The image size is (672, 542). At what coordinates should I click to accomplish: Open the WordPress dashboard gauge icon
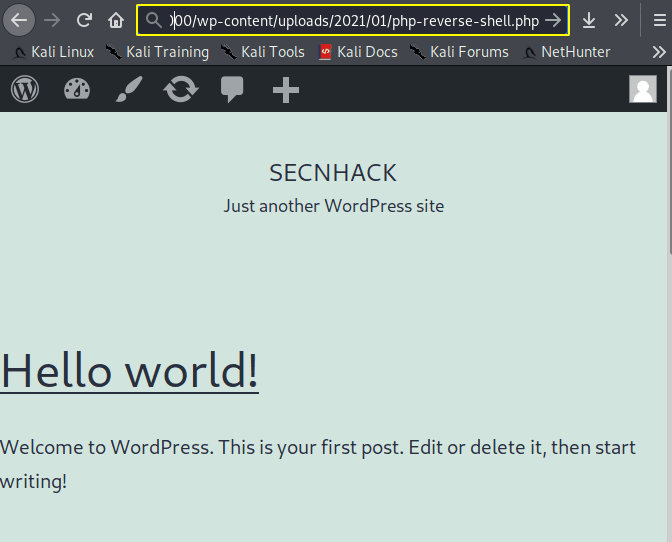coord(77,89)
